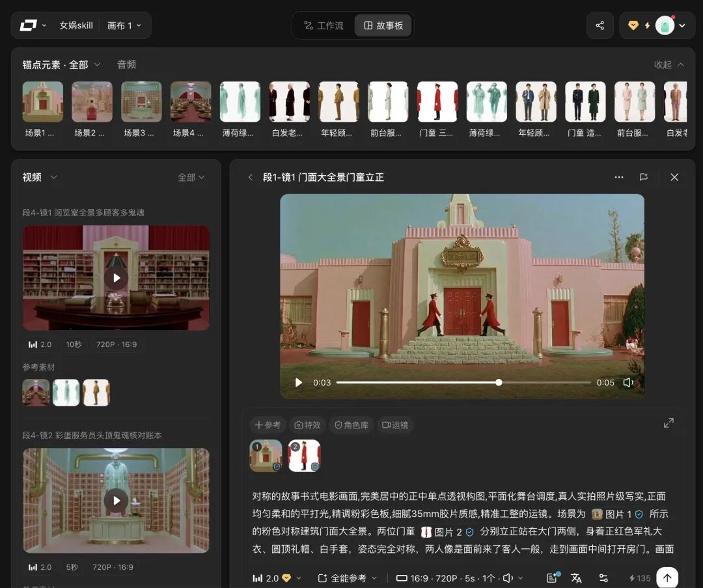Close the 段1-镜1 detail panel
The height and width of the screenshot is (588, 703).
coord(674,177)
